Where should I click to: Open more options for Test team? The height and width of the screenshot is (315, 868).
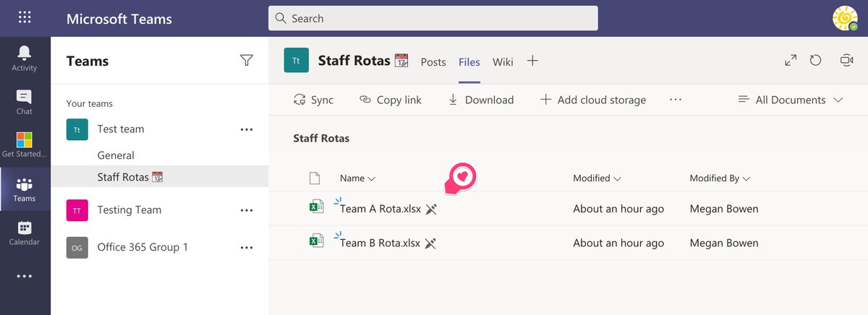[x=247, y=129]
